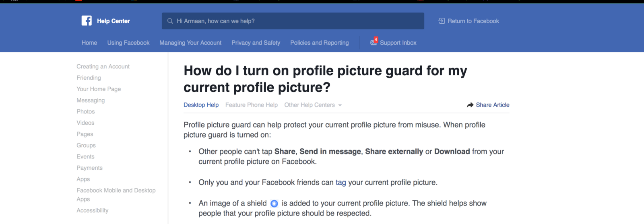Click the Return to Facebook arrow icon
The image size is (644, 224).
click(442, 21)
